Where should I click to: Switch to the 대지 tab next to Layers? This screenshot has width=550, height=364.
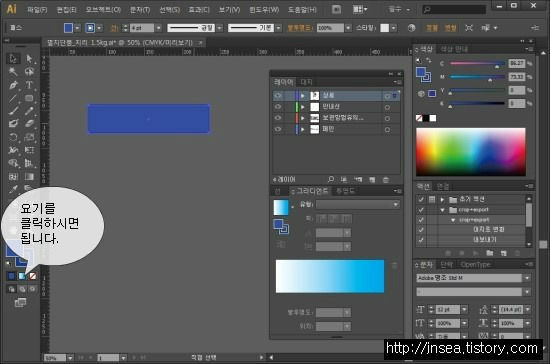coord(306,82)
